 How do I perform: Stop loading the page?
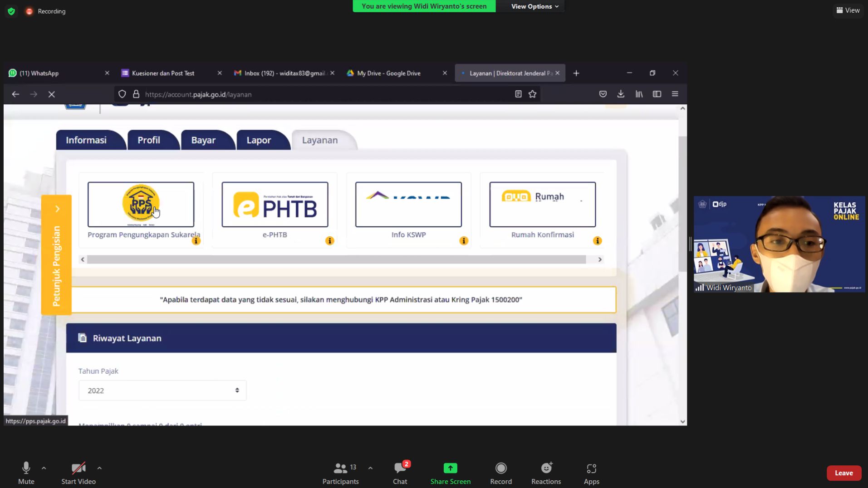coord(52,94)
